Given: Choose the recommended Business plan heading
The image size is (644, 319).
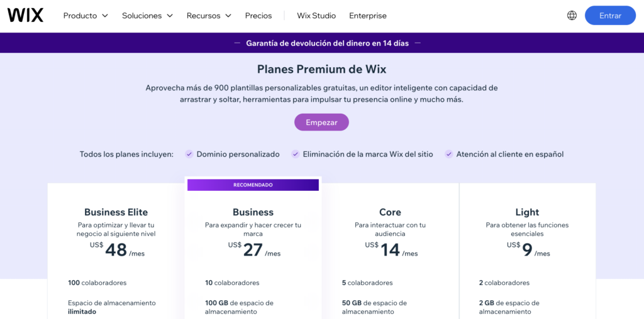Looking at the screenshot, I should click(253, 212).
